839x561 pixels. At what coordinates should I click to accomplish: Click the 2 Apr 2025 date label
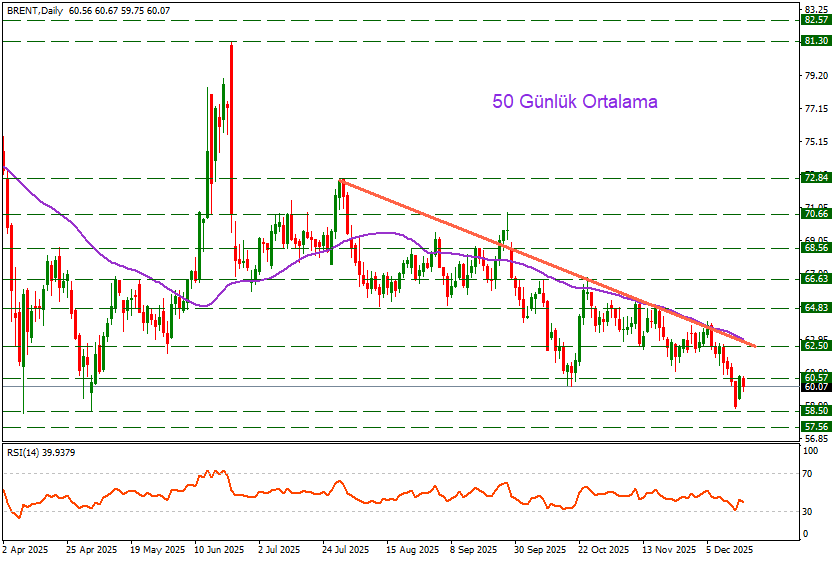coord(26,550)
